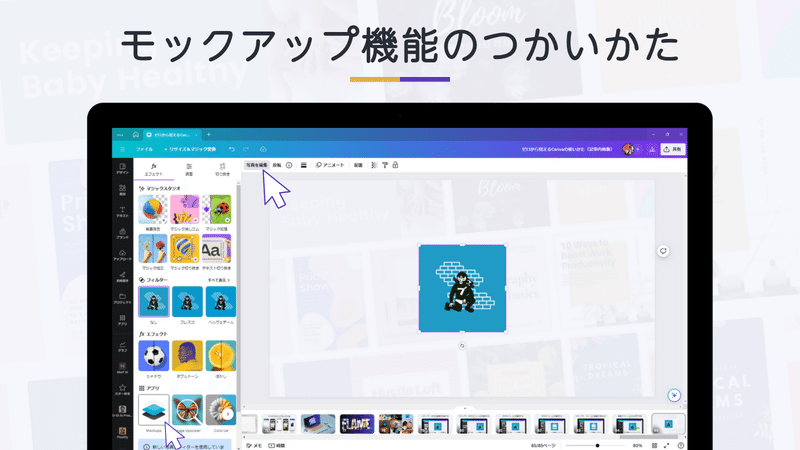Expand filters with すべて表示

click(x=219, y=280)
